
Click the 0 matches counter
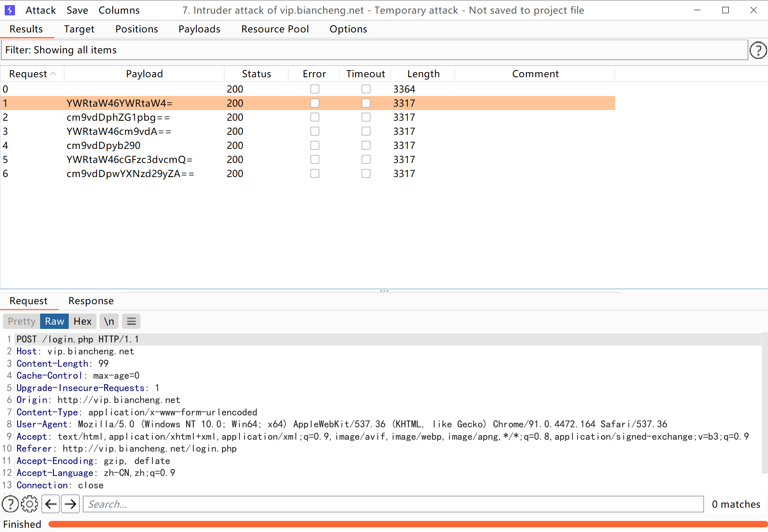[x=736, y=504]
